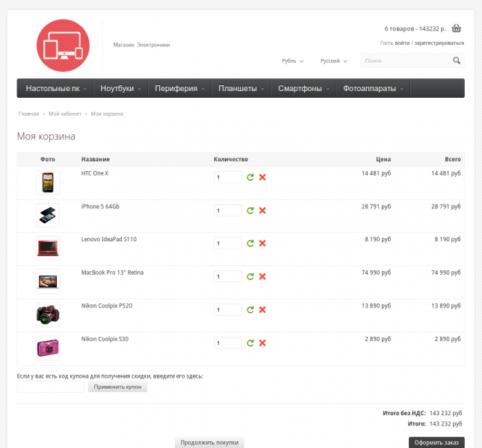Refresh quantity for HTC One X
Viewport: 482px width, 448px height.
pyautogui.click(x=250, y=177)
